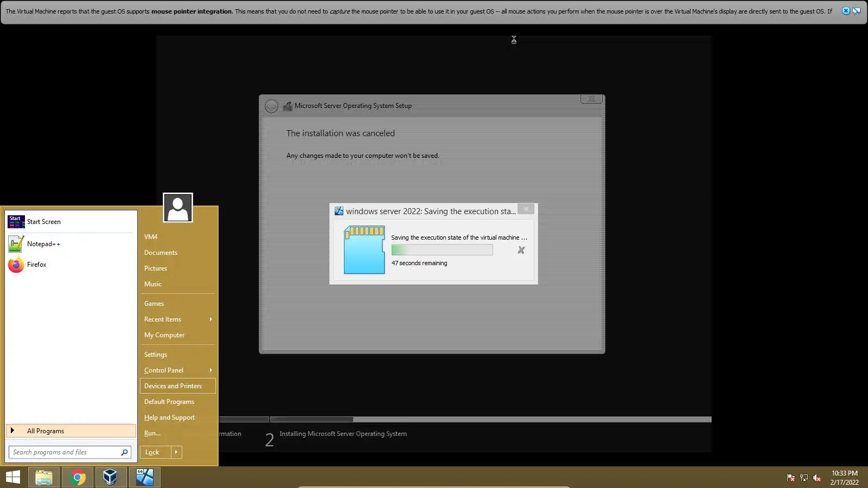Open the Windows Start button on the taskbar

tap(13, 477)
